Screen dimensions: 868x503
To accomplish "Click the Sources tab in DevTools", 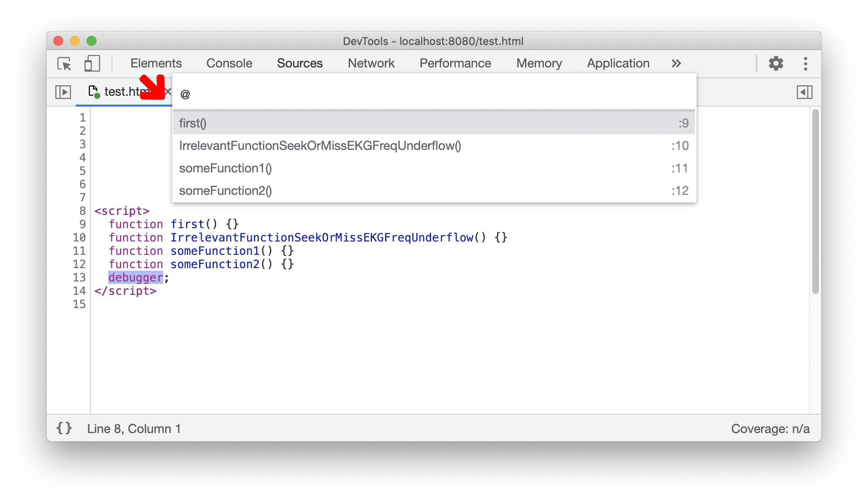I will coord(300,63).
